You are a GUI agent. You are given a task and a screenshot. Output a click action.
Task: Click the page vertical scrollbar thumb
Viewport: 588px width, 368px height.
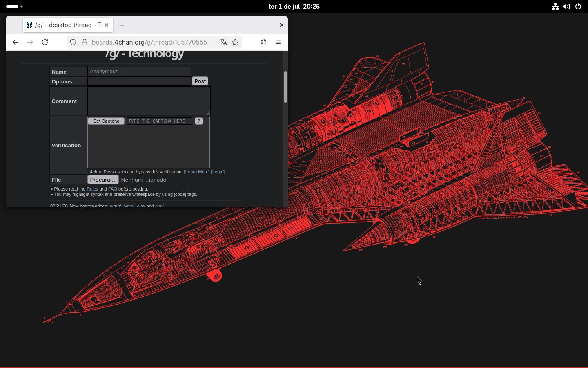coord(285,87)
